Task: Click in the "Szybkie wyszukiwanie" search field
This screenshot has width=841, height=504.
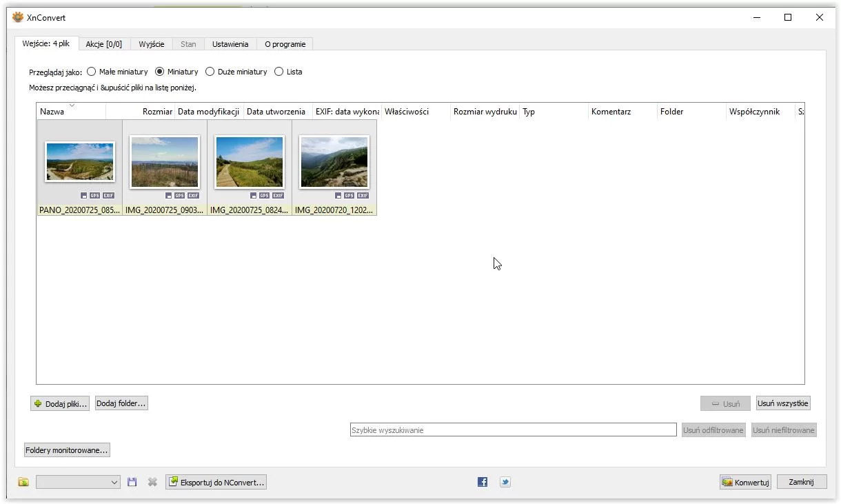Action: [x=513, y=430]
